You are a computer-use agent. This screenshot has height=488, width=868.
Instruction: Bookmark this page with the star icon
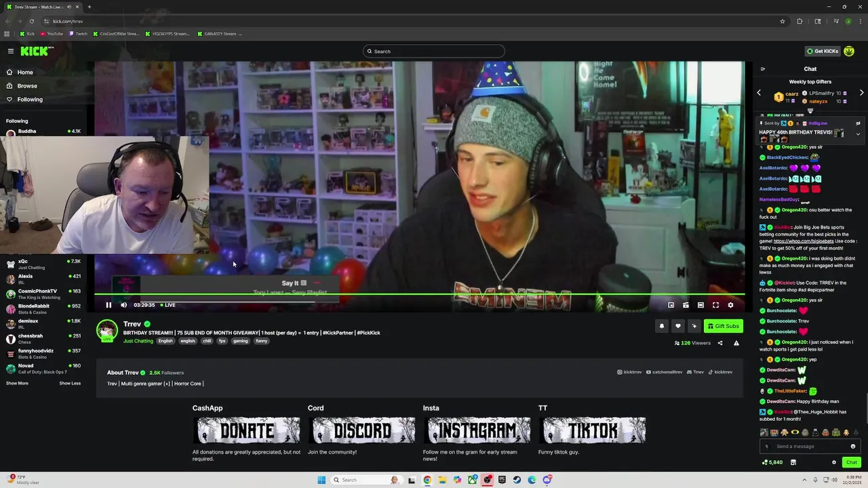(x=783, y=21)
